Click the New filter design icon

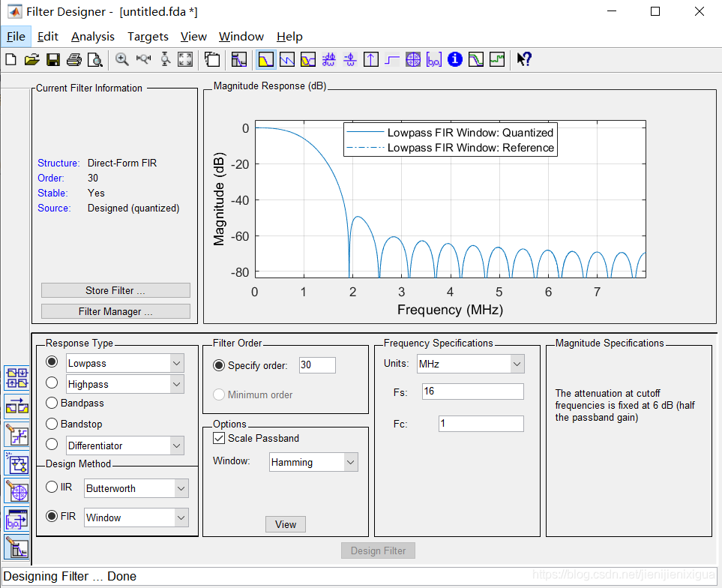click(10, 59)
